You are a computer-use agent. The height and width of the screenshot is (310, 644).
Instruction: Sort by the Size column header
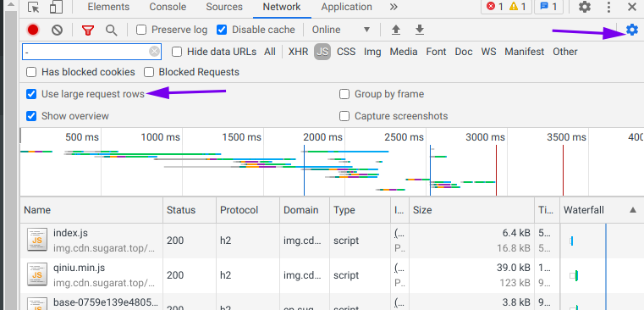(x=471, y=210)
